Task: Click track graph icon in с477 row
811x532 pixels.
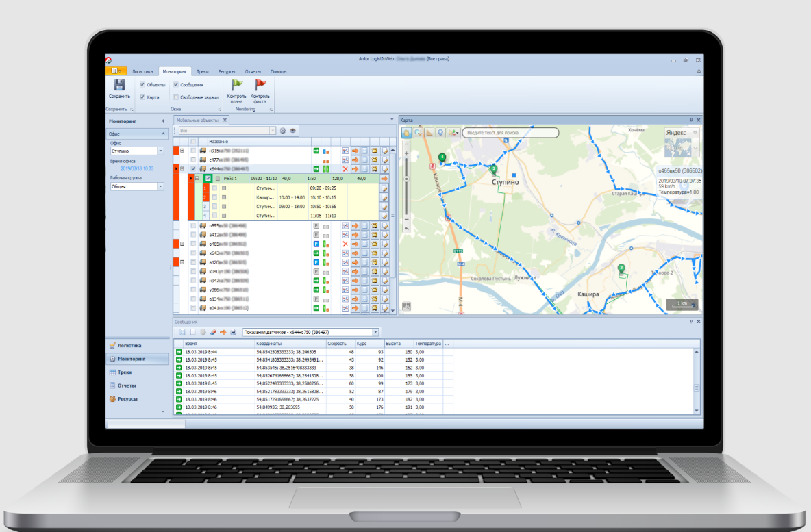Action: [345, 160]
